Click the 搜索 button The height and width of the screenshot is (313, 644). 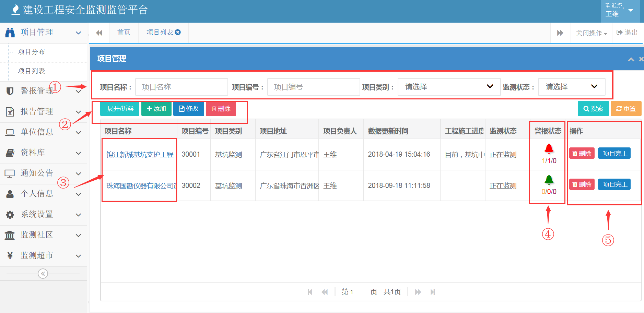point(593,108)
